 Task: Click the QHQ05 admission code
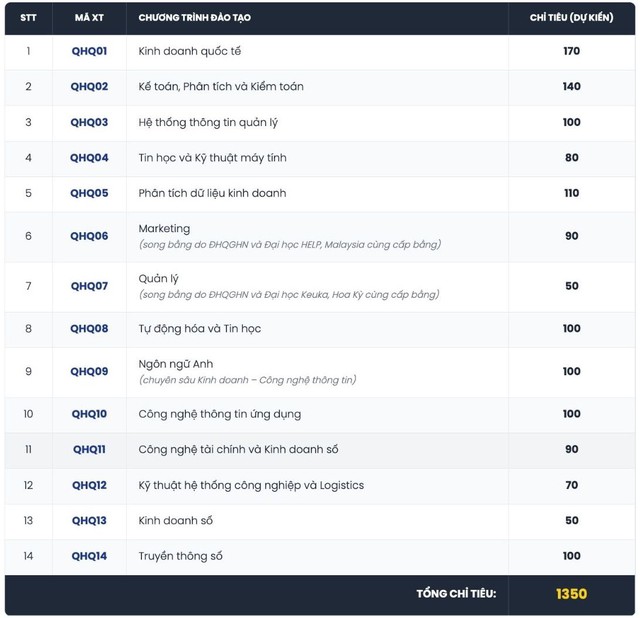89,193
